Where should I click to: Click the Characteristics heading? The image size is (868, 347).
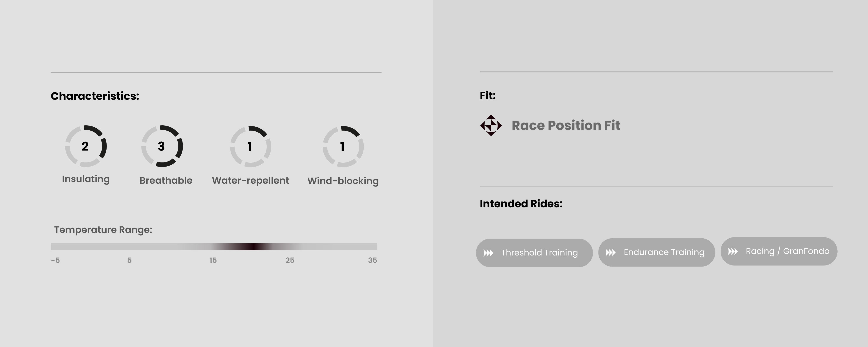[x=95, y=96]
